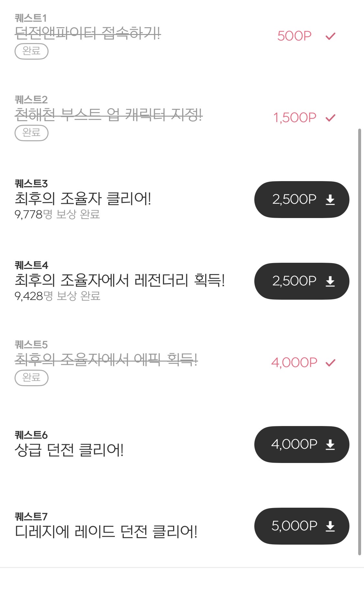Click the 완료 badge under 퀘스트5

click(x=31, y=378)
